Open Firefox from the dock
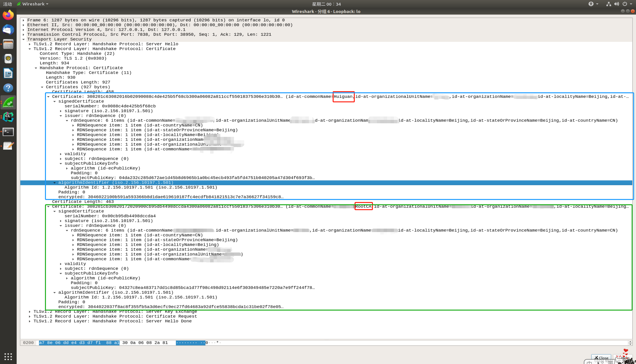 [8, 15]
